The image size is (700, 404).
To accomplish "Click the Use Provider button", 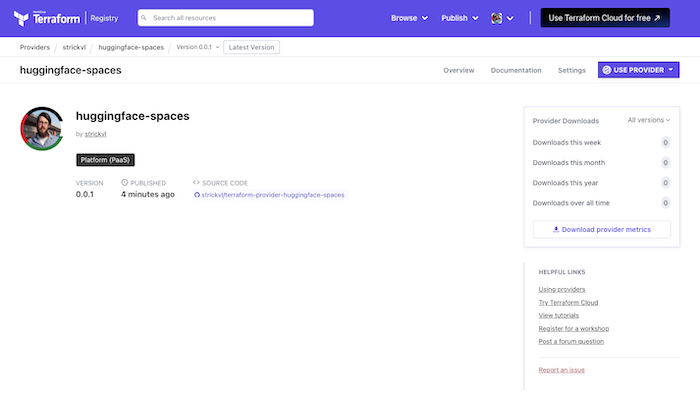I will [638, 70].
